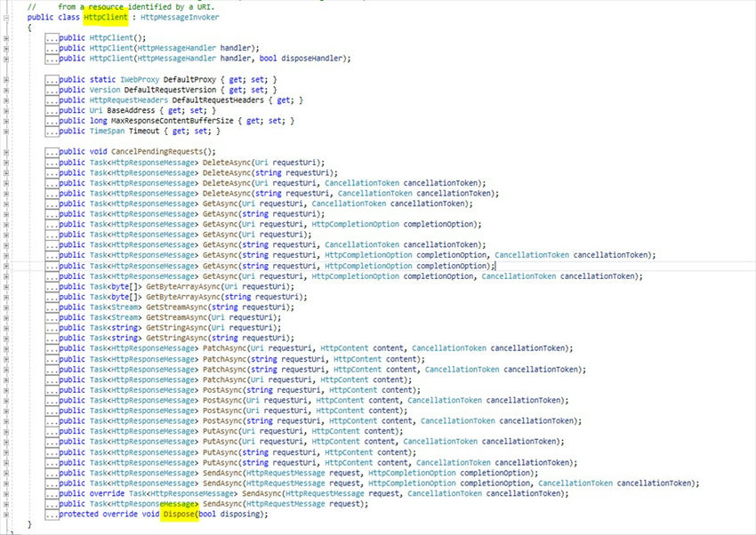Expand the margin plus box beside first DeleteAsync

point(7,162)
